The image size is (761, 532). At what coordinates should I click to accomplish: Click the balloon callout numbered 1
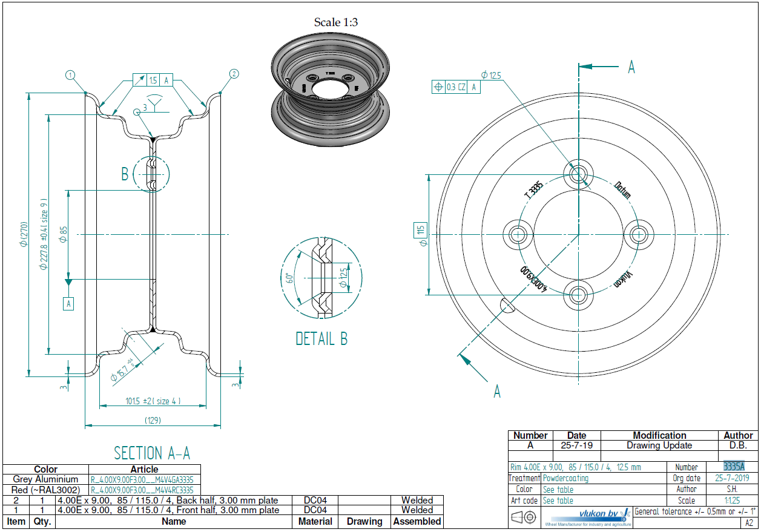coord(71,75)
